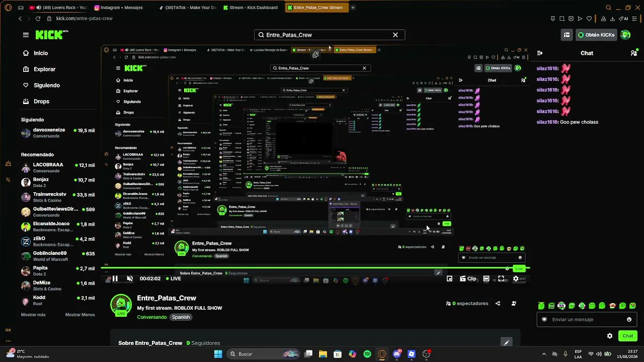Open the zEkO channel avatar

(26, 241)
